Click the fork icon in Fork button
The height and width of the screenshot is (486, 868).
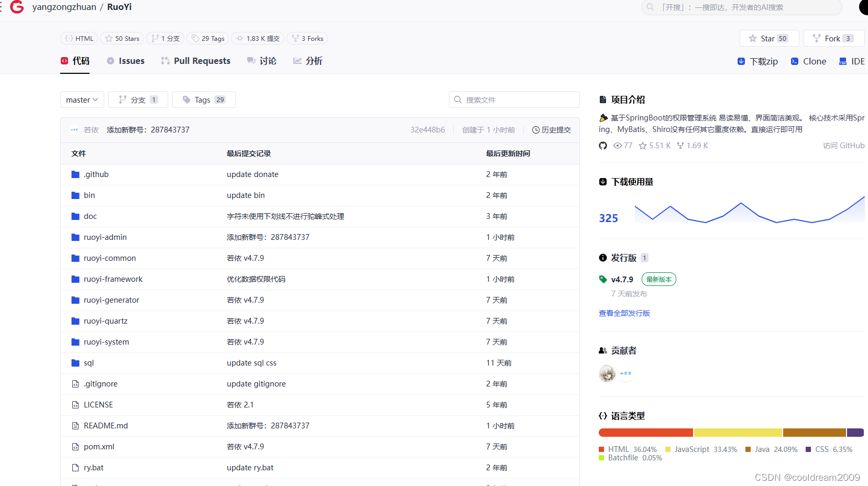point(817,38)
